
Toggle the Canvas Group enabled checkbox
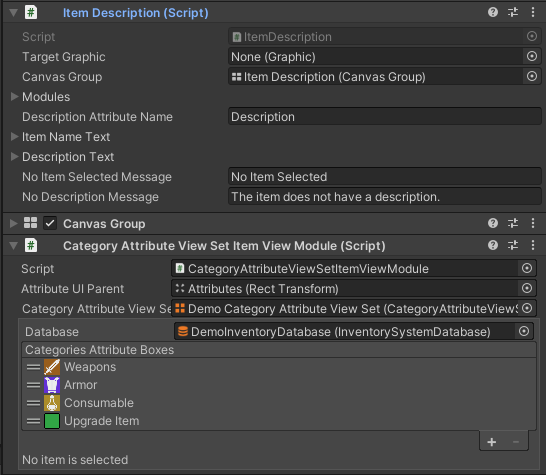pos(50,223)
